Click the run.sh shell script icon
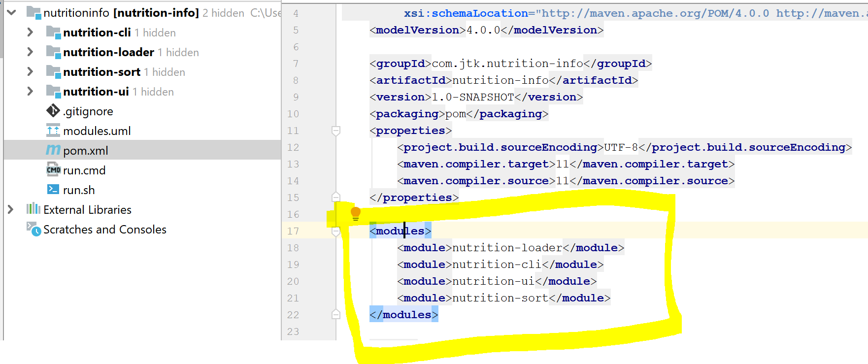 [x=53, y=189]
